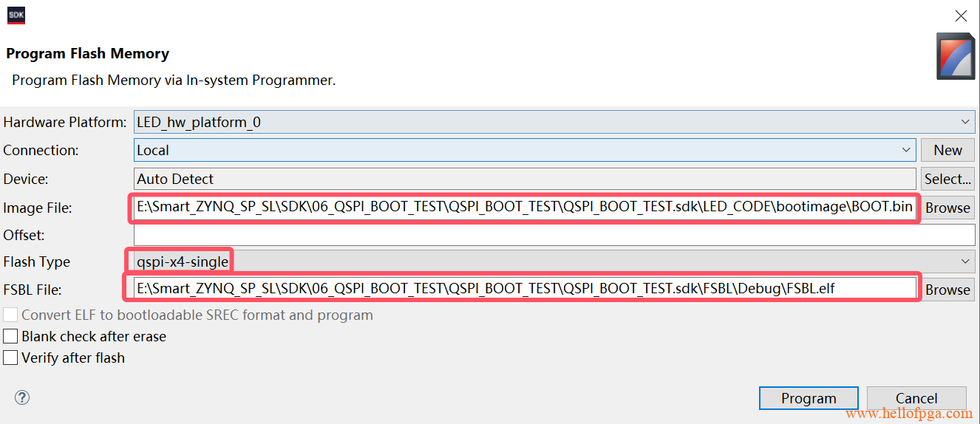Open the www.hellofpga.com watermark link
Screen dimensions: 980x424
(909, 414)
